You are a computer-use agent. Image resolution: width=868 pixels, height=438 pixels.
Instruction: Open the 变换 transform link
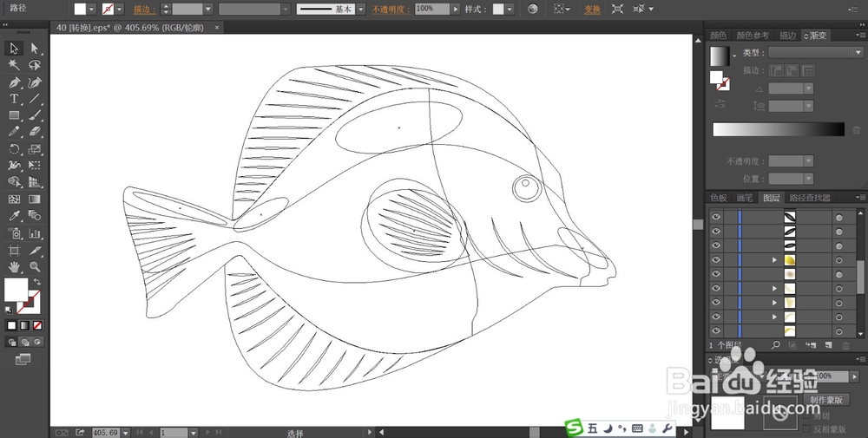coord(592,10)
